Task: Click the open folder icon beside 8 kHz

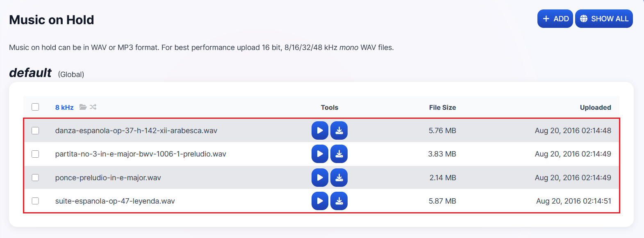Action: [83, 107]
